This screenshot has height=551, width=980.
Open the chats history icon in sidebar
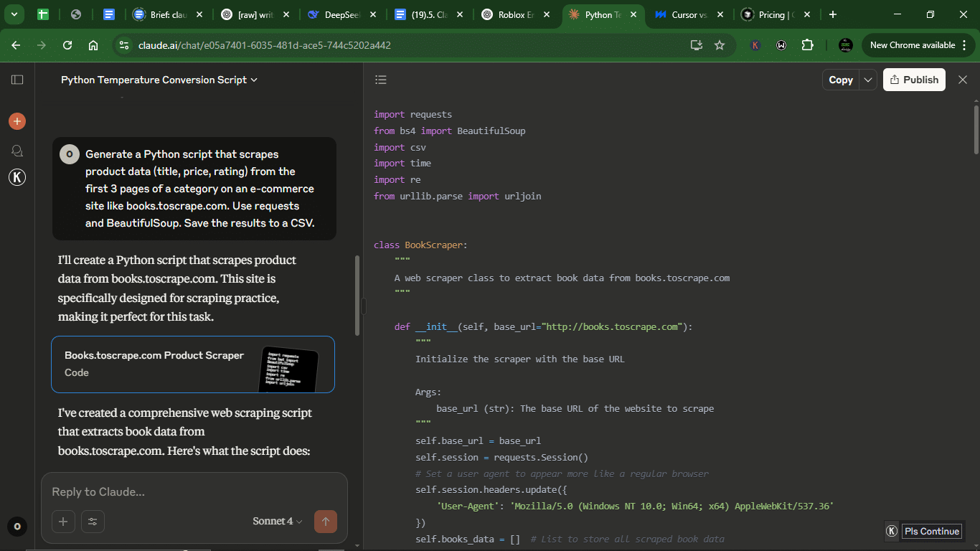click(x=17, y=150)
